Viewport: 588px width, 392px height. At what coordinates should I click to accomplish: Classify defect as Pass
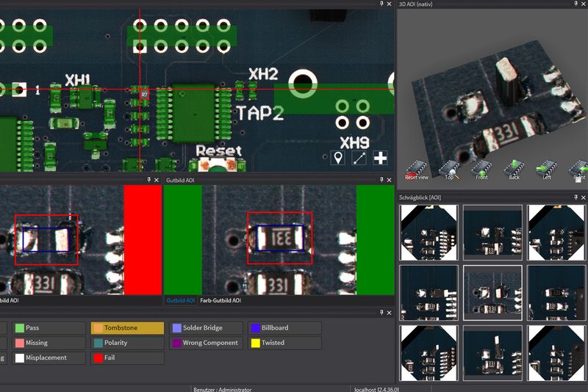[x=49, y=328]
